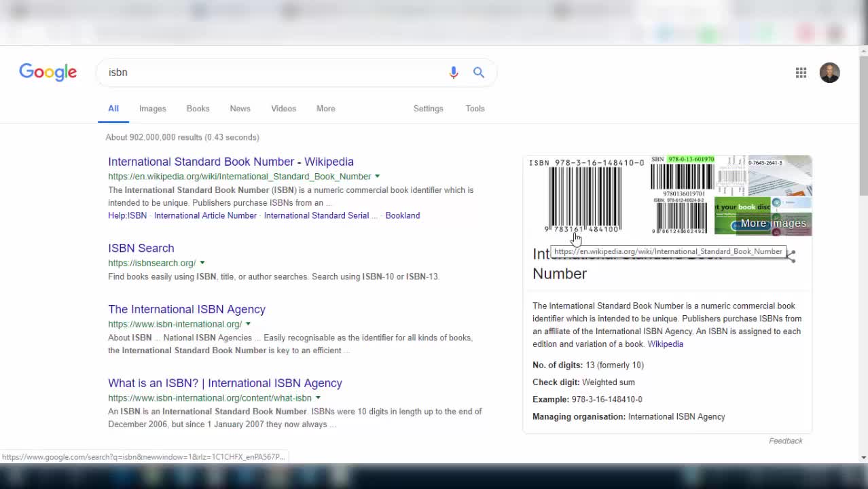Start voice search with microphone icon
Image resolution: width=868 pixels, height=489 pixels.
(454, 73)
